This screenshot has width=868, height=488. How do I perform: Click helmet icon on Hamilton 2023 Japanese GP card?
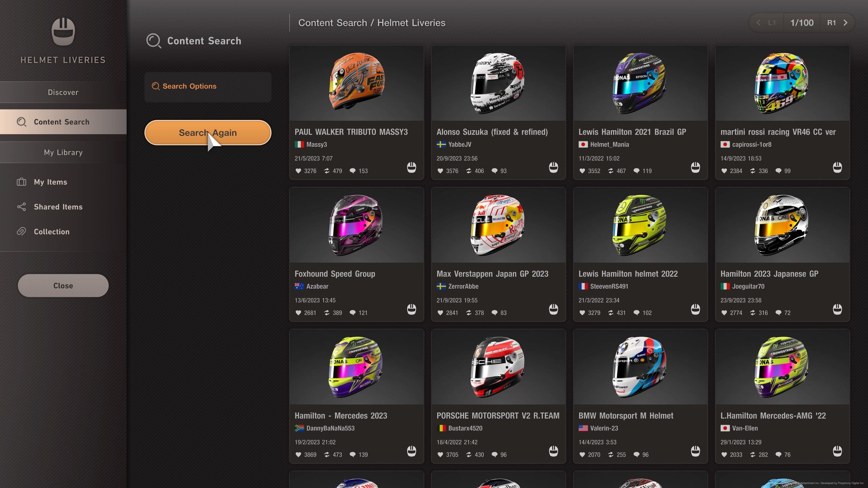coord(837,309)
